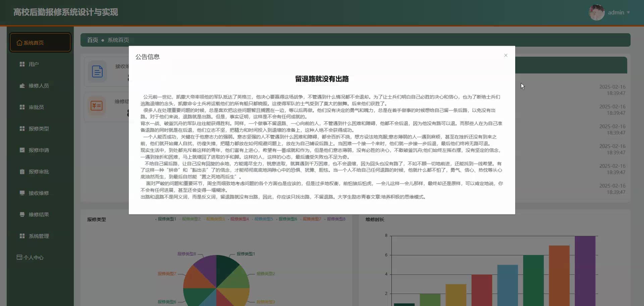
Task: Toggle legend item 报修类型4
Action: 238,219
